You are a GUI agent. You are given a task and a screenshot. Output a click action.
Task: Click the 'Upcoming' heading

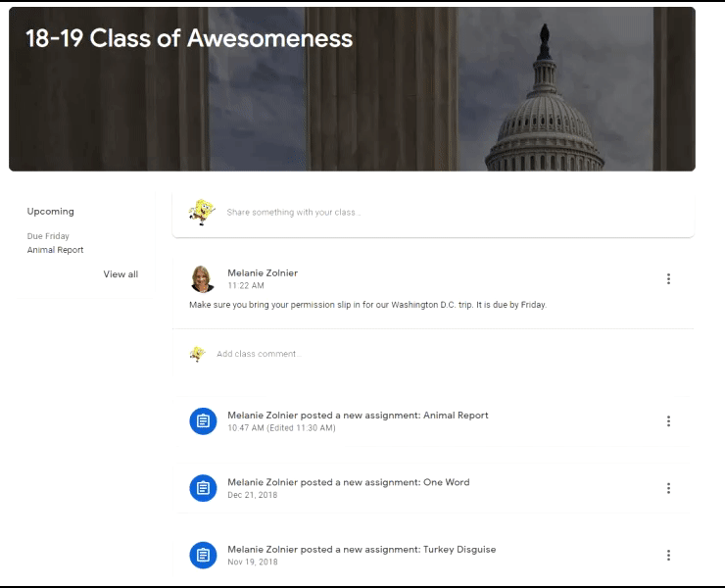[x=50, y=212]
